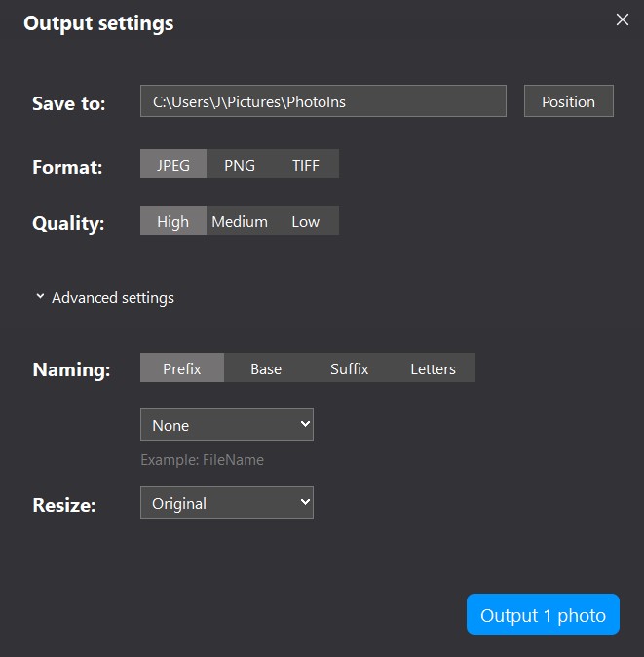Select the Suffix naming tab
The width and height of the screenshot is (644, 657).
tap(350, 367)
